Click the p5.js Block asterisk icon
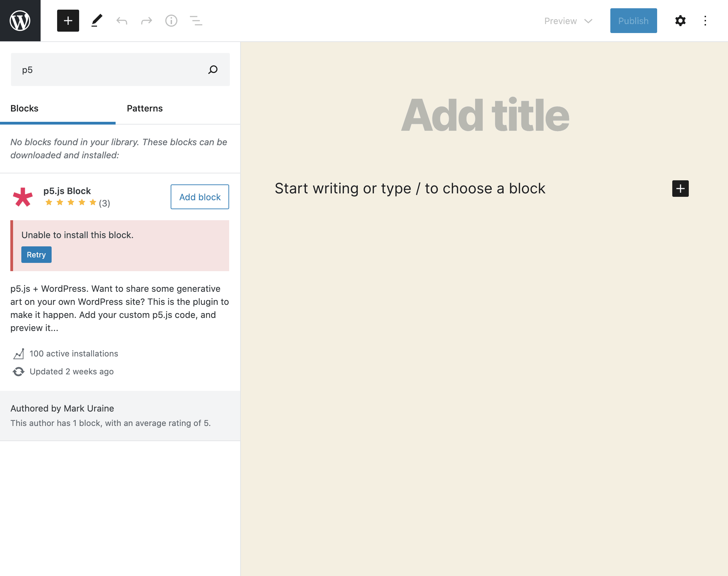Image resolution: width=728 pixels, height=576 pixels. coord(23,197)
